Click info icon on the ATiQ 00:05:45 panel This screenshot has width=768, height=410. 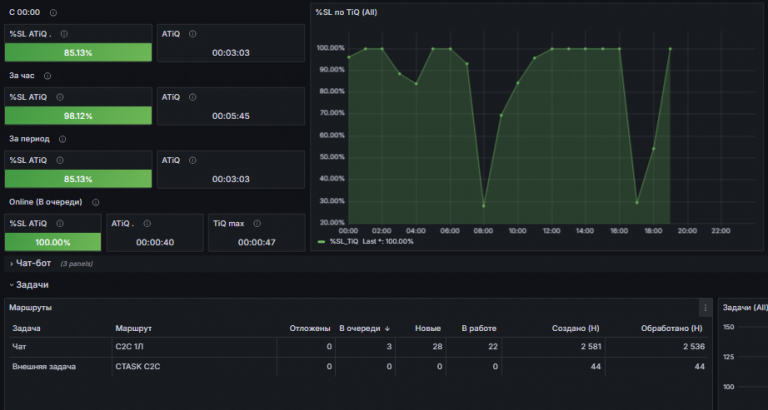click(192, 97)
